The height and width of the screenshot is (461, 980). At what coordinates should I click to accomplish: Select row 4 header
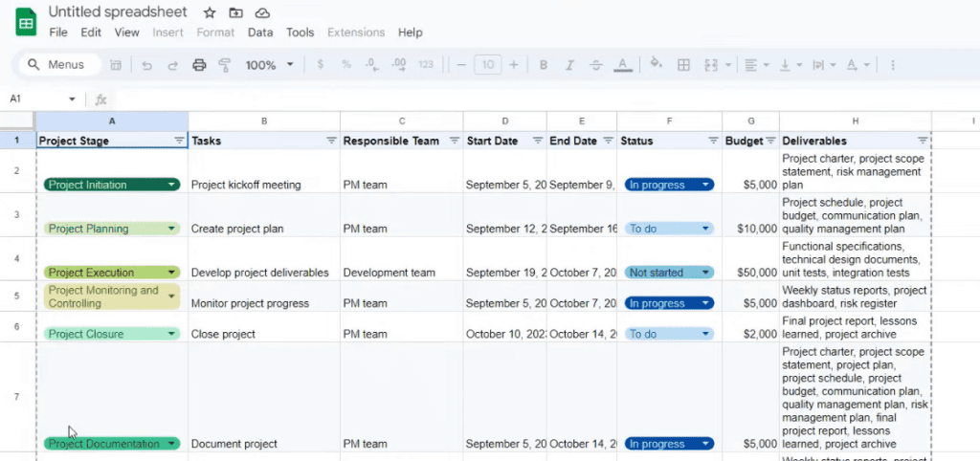17,258
